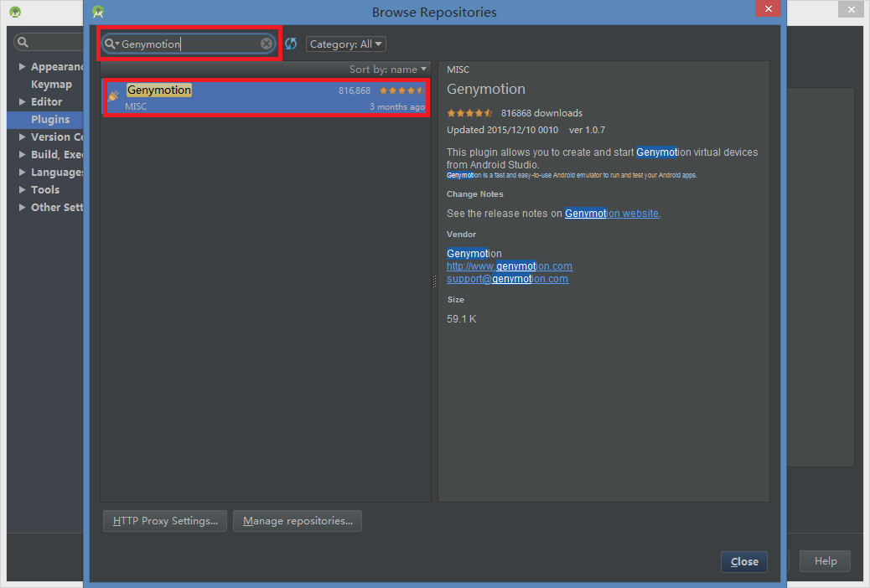Click the red X of Browse Repositories dialog
The image size is (870, 588).
(x=768, y=9)
